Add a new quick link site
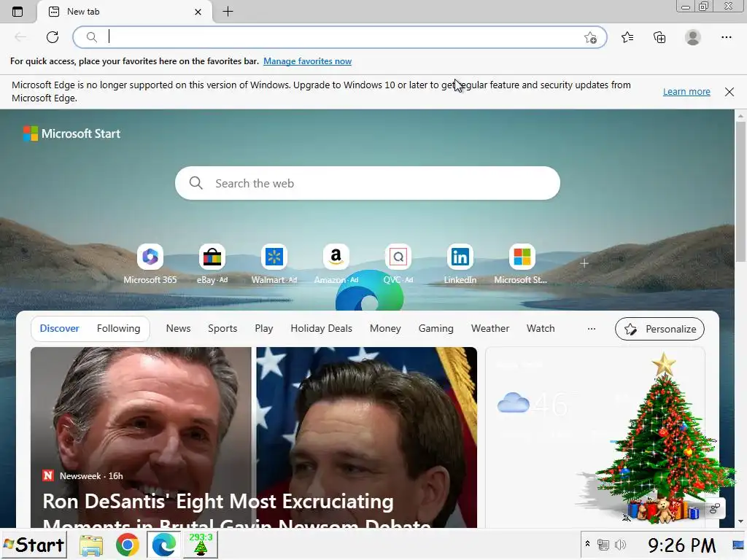The width and height of the screenshot is (747, 560). (584, 263)
